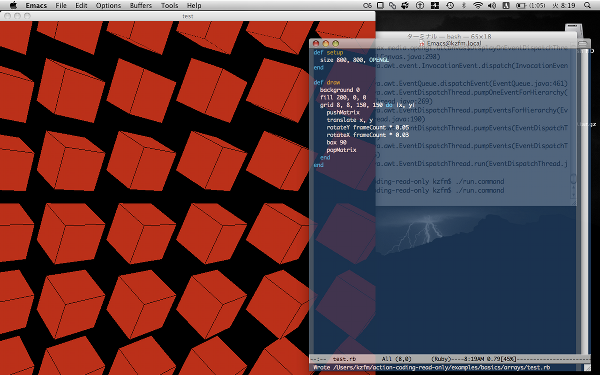Click 'EventDispatchThread.run' line in Terminal
Viewport: 600px width, 375px height.
click(x=472, y=163)
